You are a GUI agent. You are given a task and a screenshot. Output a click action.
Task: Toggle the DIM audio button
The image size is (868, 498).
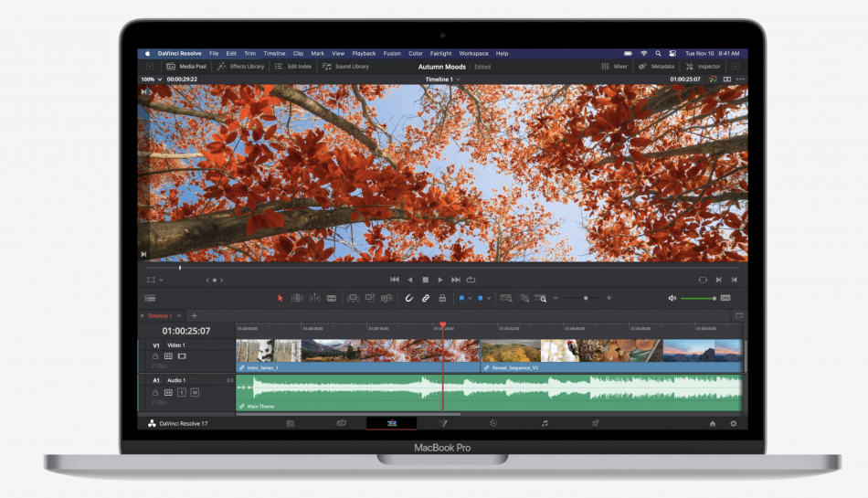(x=725, y=298)
